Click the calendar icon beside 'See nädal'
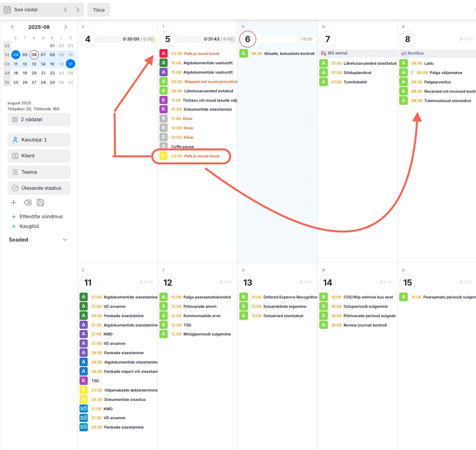 click(x=7, y=10)
